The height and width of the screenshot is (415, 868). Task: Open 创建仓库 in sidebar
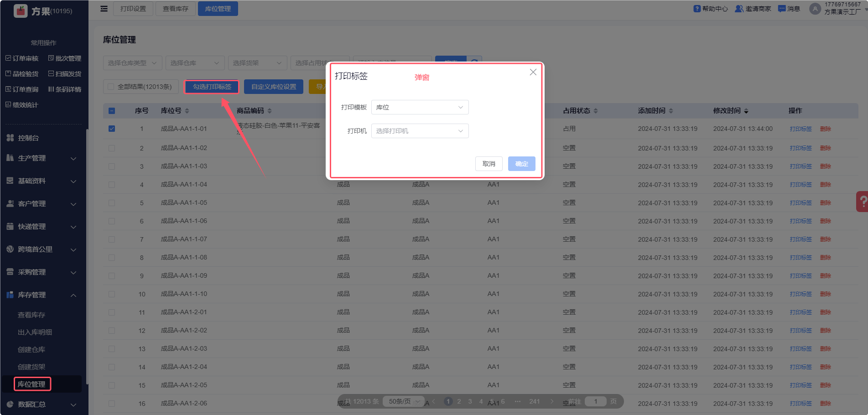(31, 349)
